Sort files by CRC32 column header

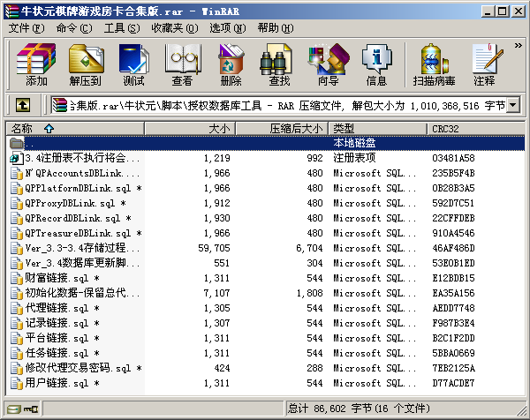[446, 129]
